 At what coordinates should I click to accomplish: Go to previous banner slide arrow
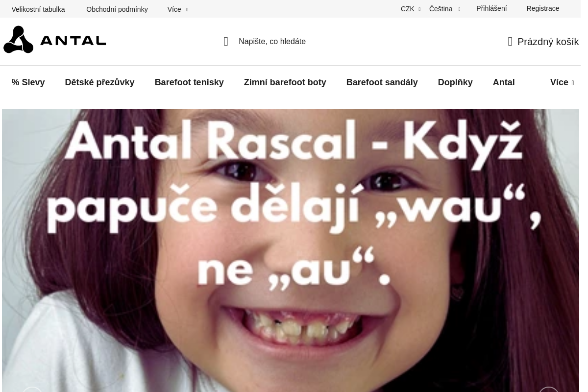pyautogui.click(x=32, y=390)
